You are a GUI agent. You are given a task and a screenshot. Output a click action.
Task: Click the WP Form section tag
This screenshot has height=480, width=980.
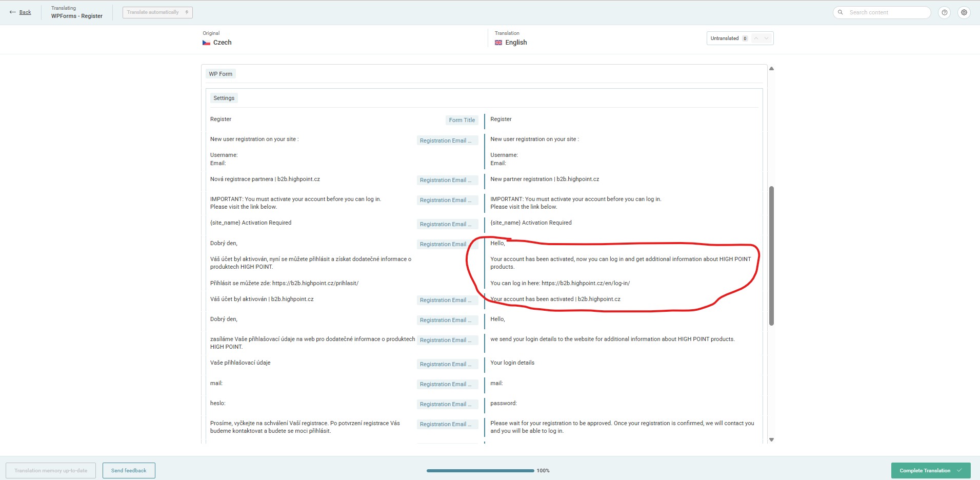tap(221, 74)
